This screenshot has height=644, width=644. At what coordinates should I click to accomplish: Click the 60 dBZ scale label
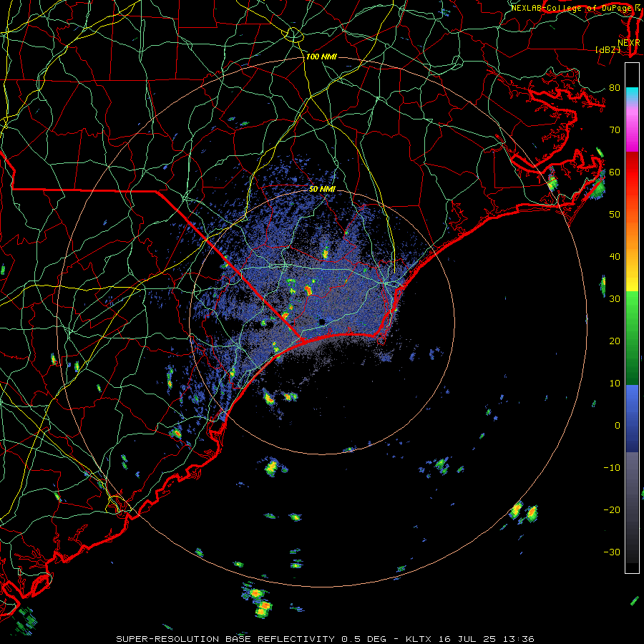(615, 172)
